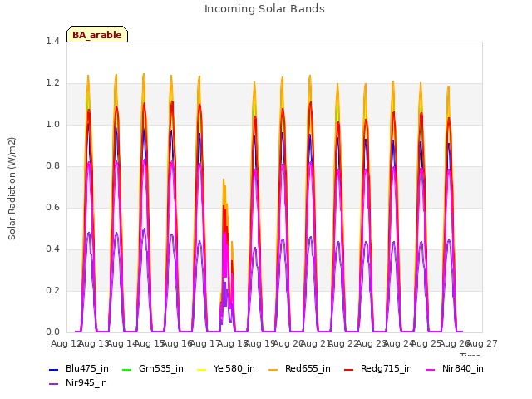This screenshot has width=532, height=399.
Task: Click the yellow Yel580_in legend color marker
Action: [201, 369]
